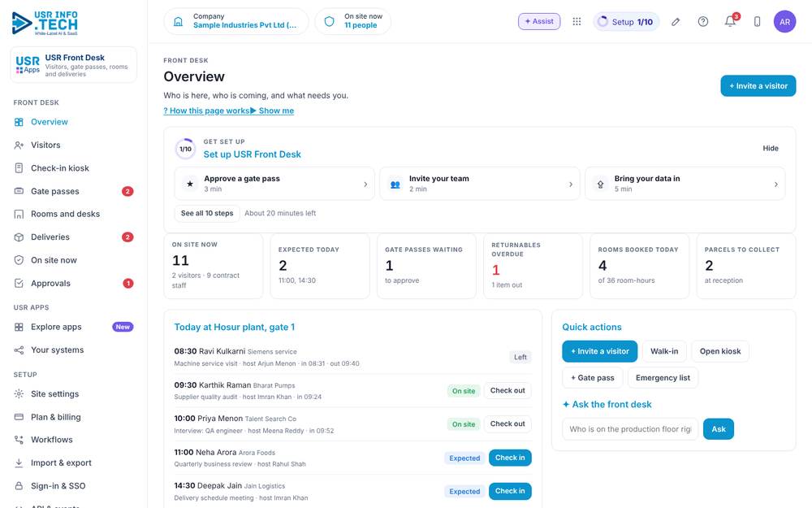Hide the Get set up card
The height and width of the screenshot is (508, 812).
(x=770, y=148)
